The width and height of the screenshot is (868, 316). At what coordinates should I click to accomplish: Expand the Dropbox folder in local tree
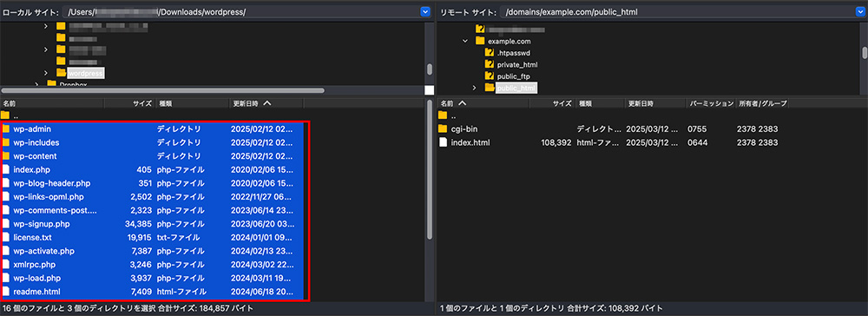pyautogui.click(x=37, y=85)
